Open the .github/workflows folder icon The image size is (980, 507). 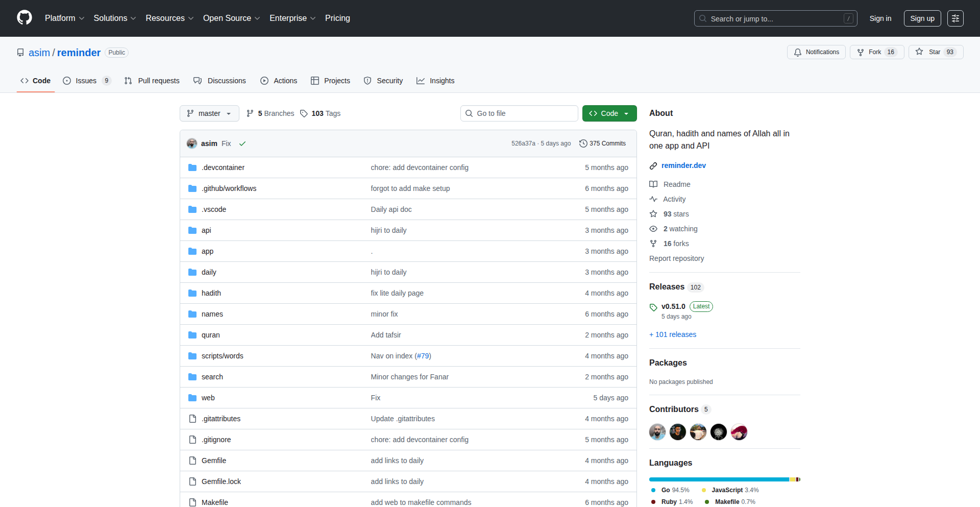(192, 188)
